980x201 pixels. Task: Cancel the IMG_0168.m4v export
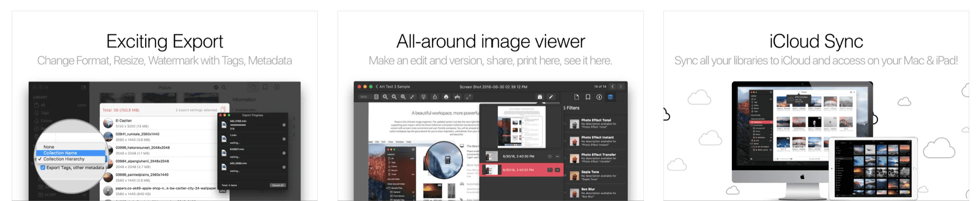(284, 125)
